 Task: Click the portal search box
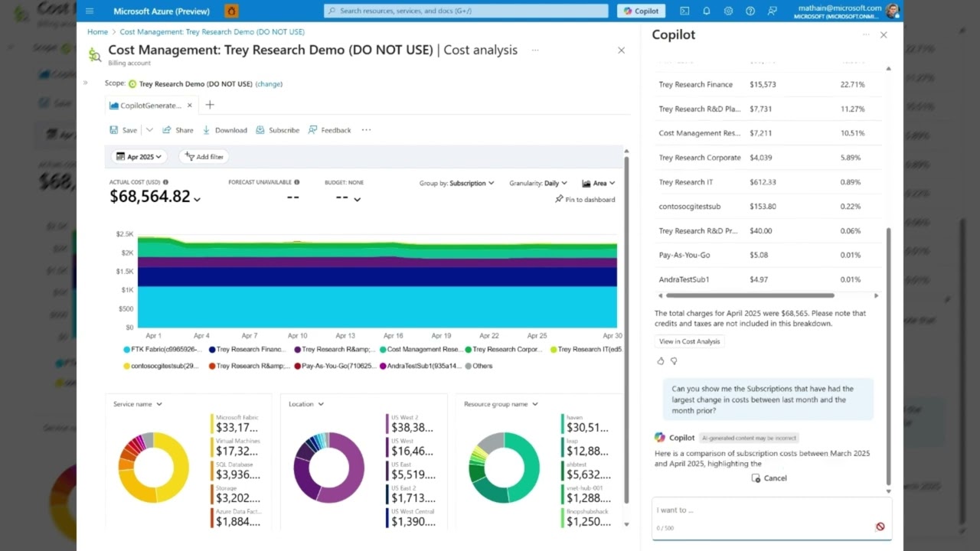coord(467,11)
